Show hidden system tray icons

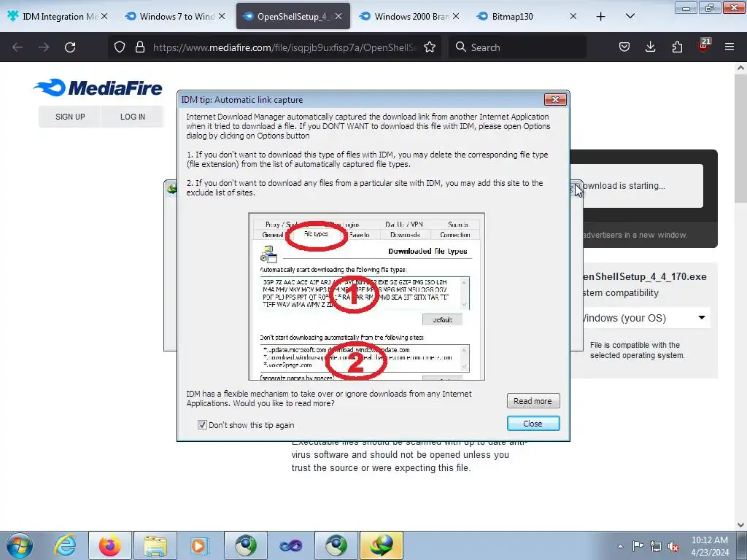[620, 546]
